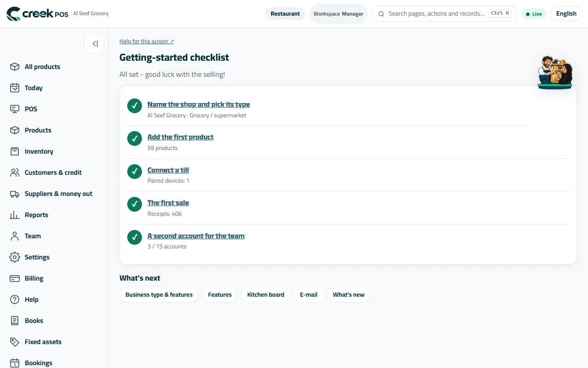Click the Al Seef Grocery header name
Image resolution: width=588 pixels, height=368 pixels.
click(91, 13)
